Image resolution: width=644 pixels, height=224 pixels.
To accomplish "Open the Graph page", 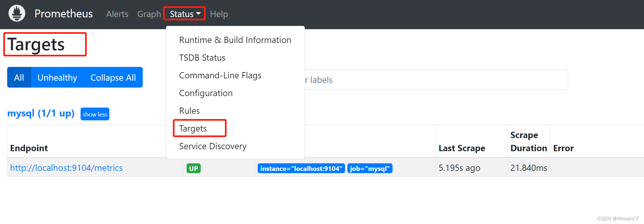I will pos(149,14).
